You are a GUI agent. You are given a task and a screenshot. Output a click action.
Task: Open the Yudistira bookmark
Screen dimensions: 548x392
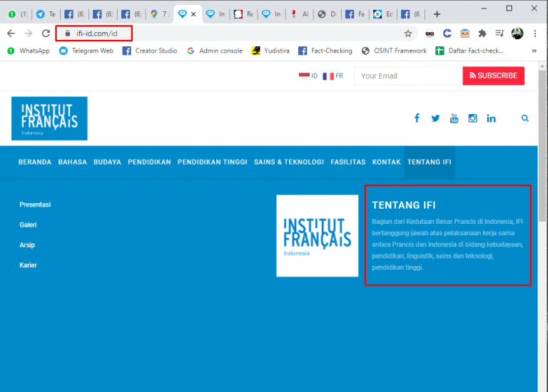coord(270,51)
